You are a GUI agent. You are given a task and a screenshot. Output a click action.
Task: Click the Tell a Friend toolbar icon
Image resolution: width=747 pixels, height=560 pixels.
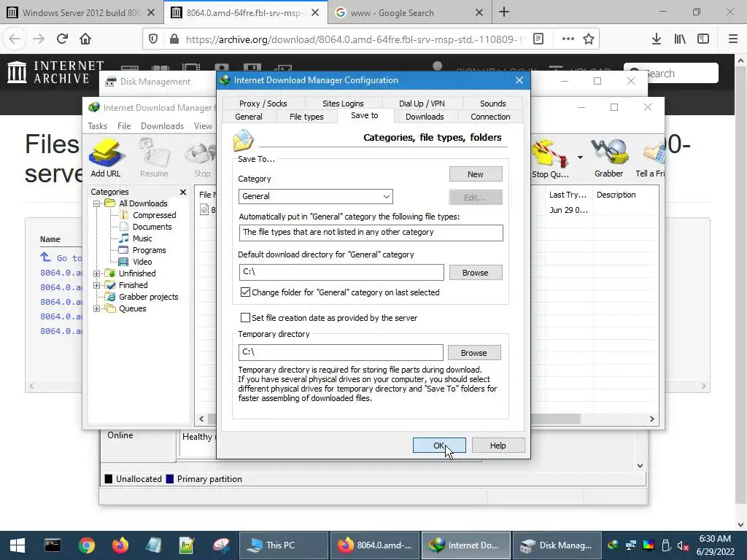click(651, 157)
